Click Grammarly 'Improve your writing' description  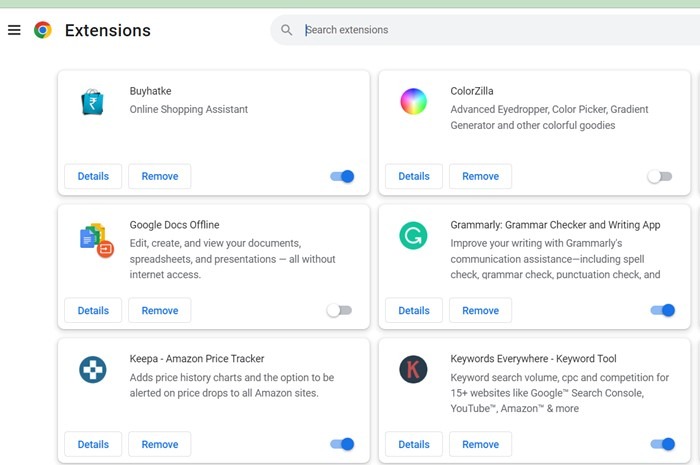555,259
